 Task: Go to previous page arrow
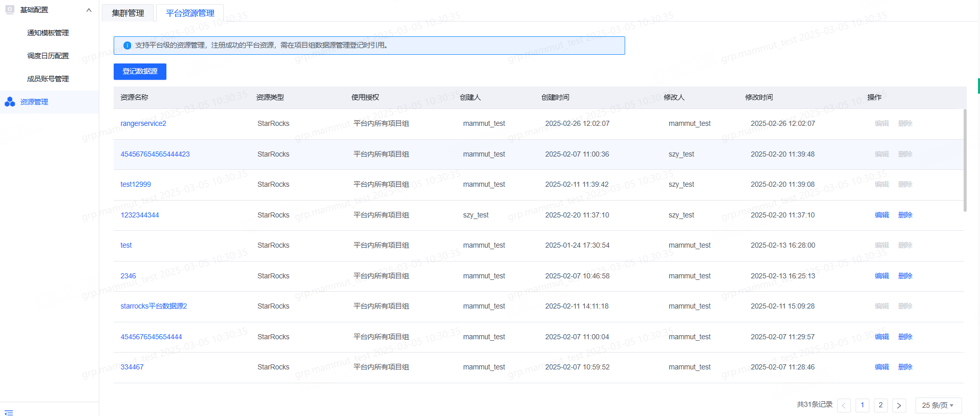[x=844, y=405]
